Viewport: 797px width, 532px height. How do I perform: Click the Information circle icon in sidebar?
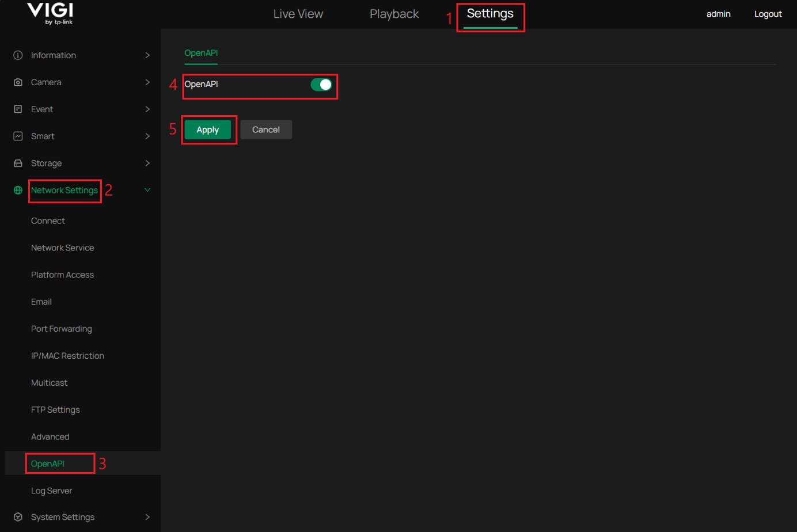click(18, 55)
